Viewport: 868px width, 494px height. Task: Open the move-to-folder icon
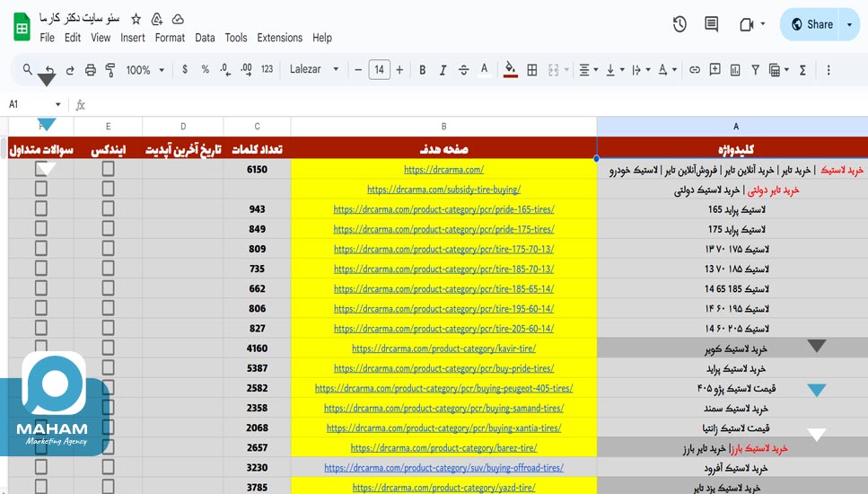(x=157, y=20)
